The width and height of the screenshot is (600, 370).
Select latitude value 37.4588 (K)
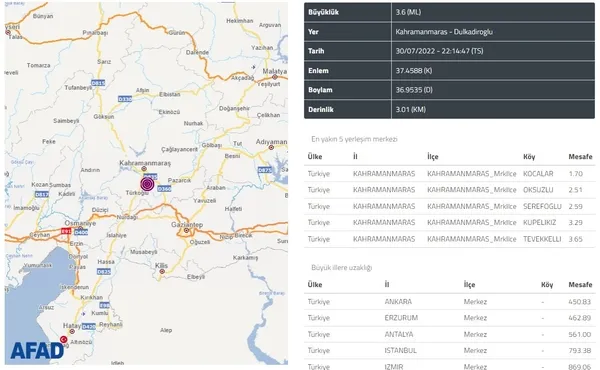(x=414, y=71)
